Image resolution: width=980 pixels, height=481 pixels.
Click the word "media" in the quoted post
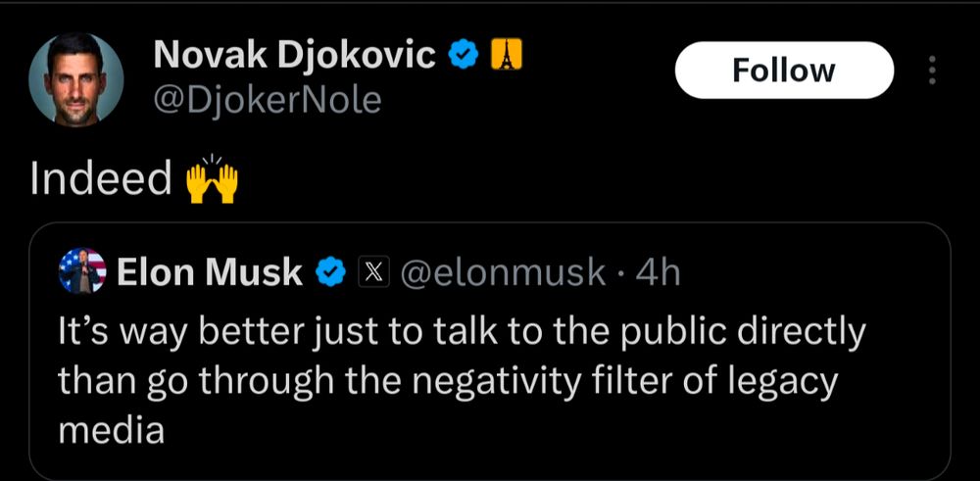click(111, 431)
